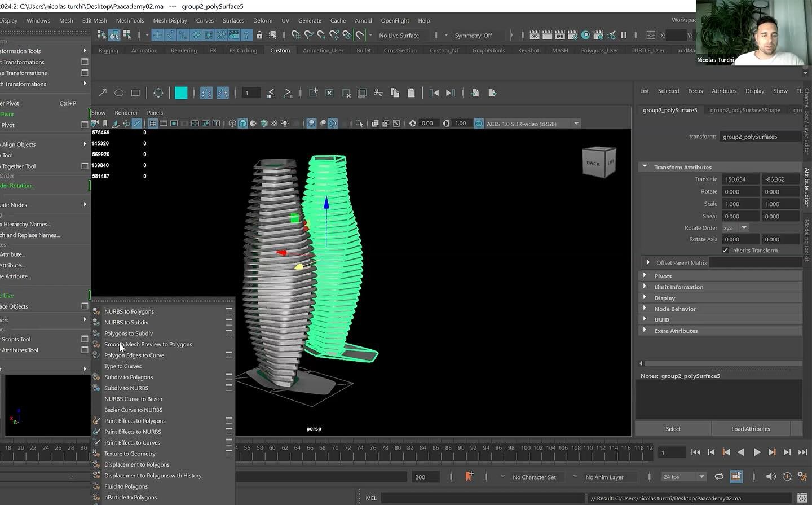Open the Rotate Order xyz dropdown
The width and height of the screenshot is (812, 505).
735,227
